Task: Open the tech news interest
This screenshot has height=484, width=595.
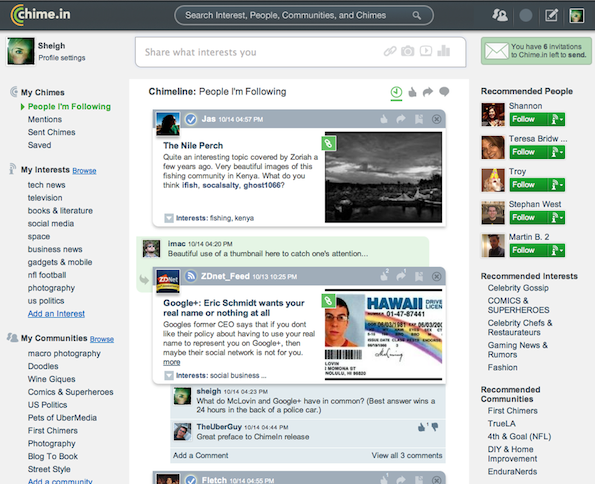Action: point(46,185)
